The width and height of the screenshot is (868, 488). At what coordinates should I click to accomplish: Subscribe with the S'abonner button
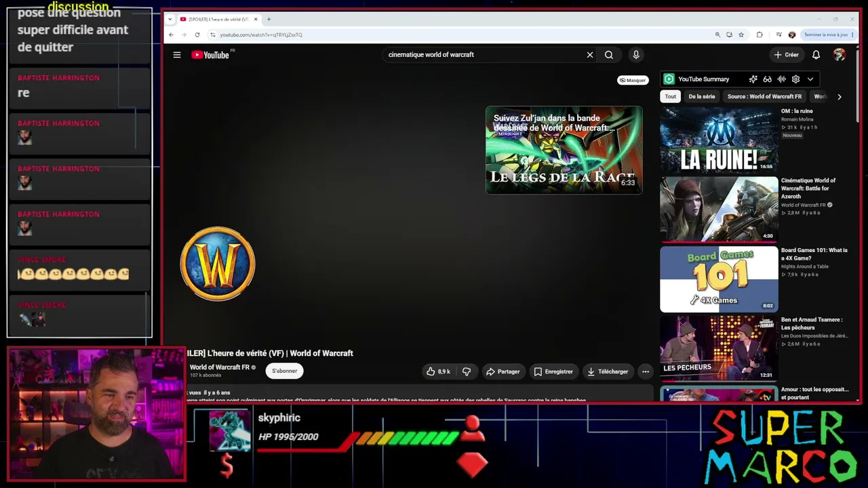(x=285, y=371)
